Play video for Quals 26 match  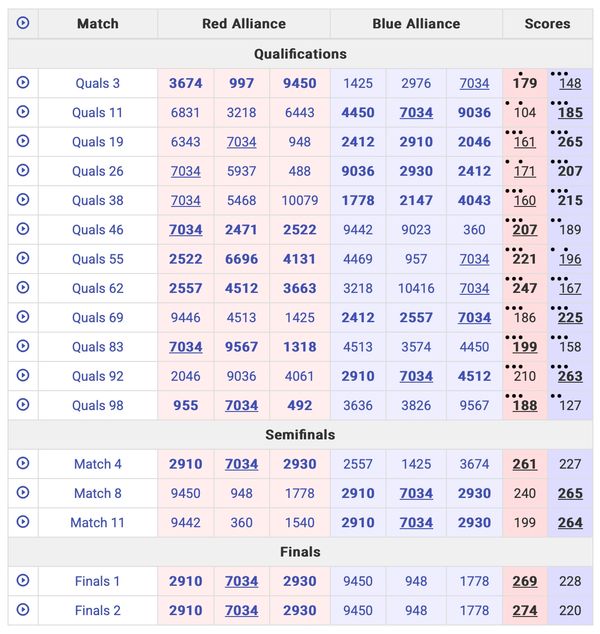(x=23, y=171)
